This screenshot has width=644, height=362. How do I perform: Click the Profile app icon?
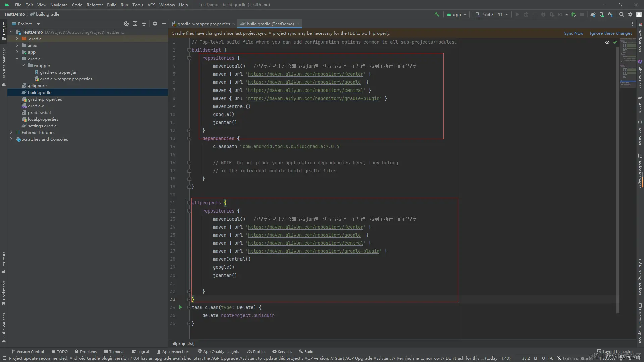coord(560,14)
